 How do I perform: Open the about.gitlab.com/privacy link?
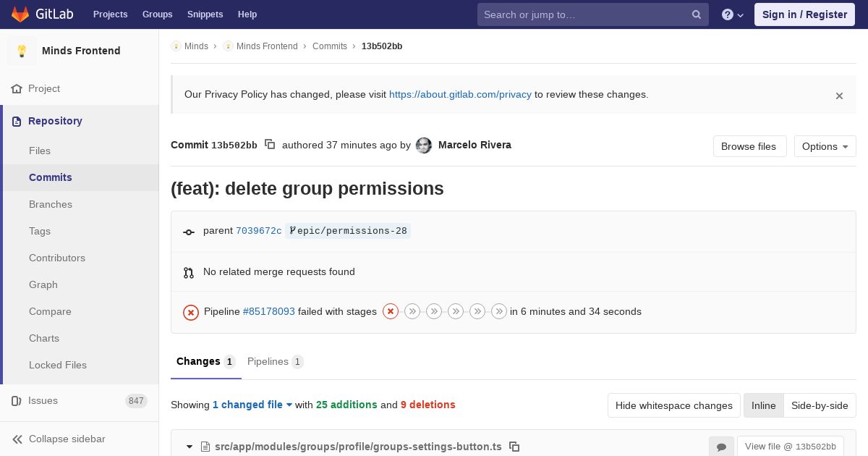pyautogui.click(x=460, y=94)
